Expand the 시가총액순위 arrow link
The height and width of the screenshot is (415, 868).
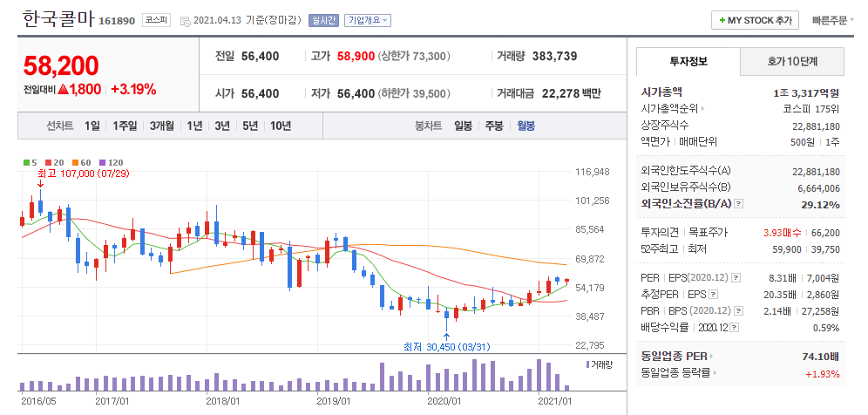point(702,109)
